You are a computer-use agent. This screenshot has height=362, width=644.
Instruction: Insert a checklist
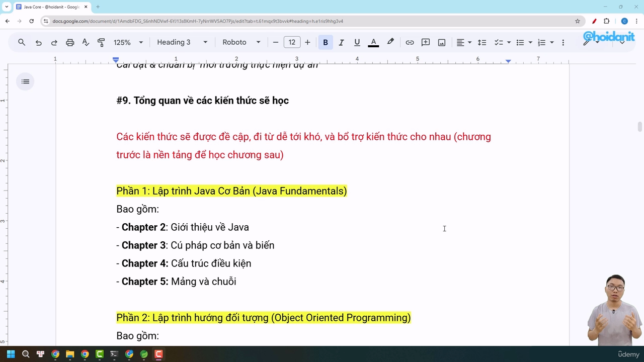point(499,42)
